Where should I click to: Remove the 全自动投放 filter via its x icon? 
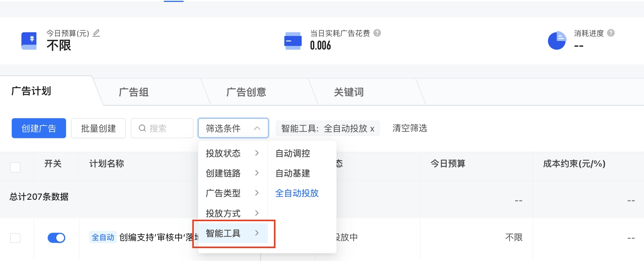point(373,128)
